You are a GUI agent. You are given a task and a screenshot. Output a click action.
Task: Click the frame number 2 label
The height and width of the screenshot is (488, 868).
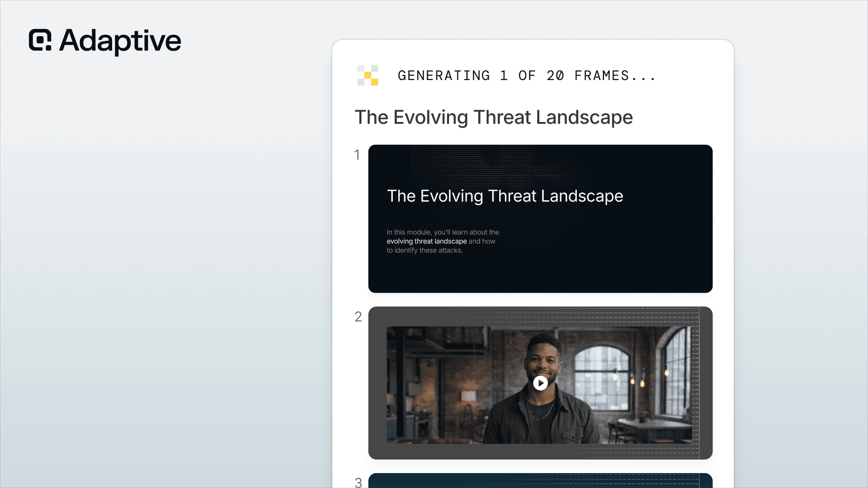pos(358,317)
